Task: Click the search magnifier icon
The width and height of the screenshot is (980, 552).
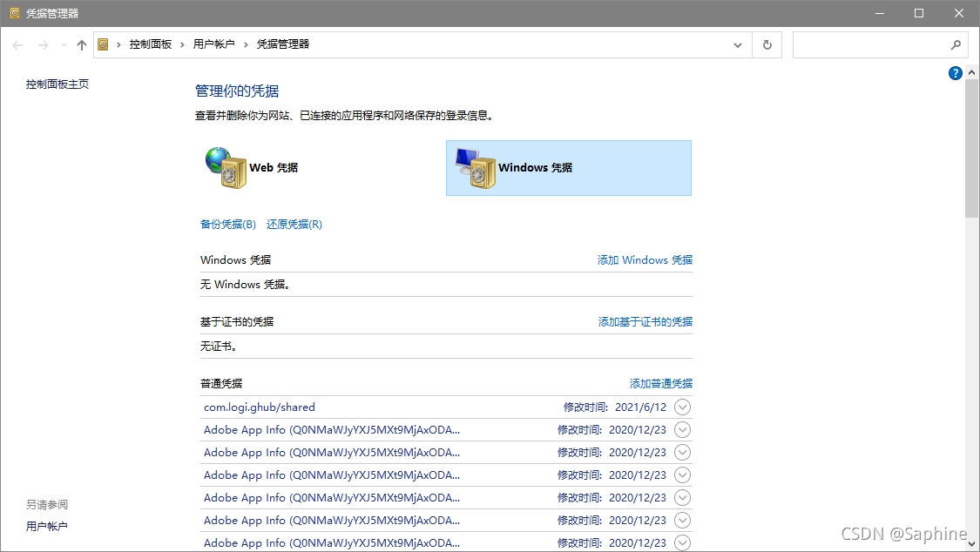Action: (x=956, y=45)
